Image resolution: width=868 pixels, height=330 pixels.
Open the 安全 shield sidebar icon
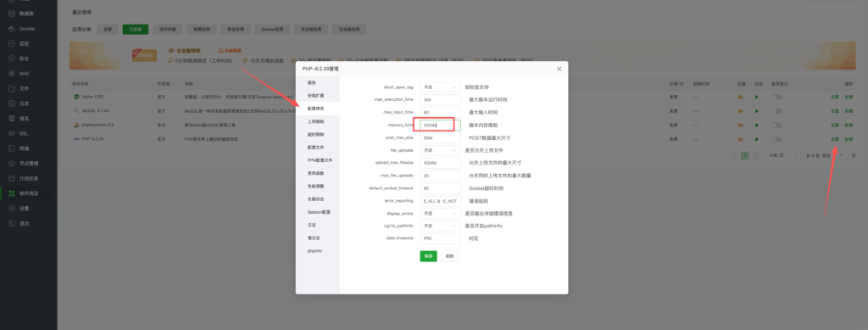pos(12,59)
